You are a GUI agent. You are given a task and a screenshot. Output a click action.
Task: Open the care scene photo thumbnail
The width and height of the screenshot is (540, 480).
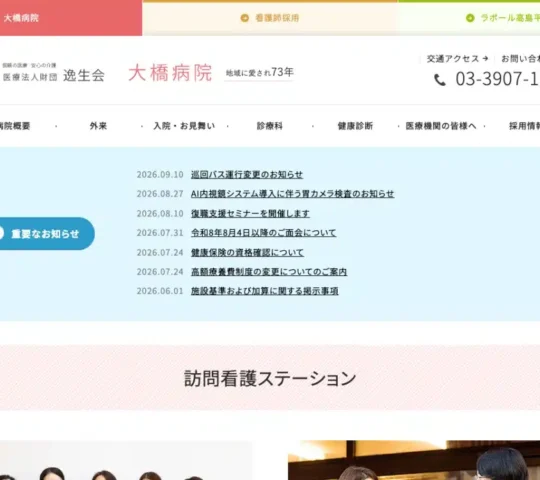pos(414,460)
